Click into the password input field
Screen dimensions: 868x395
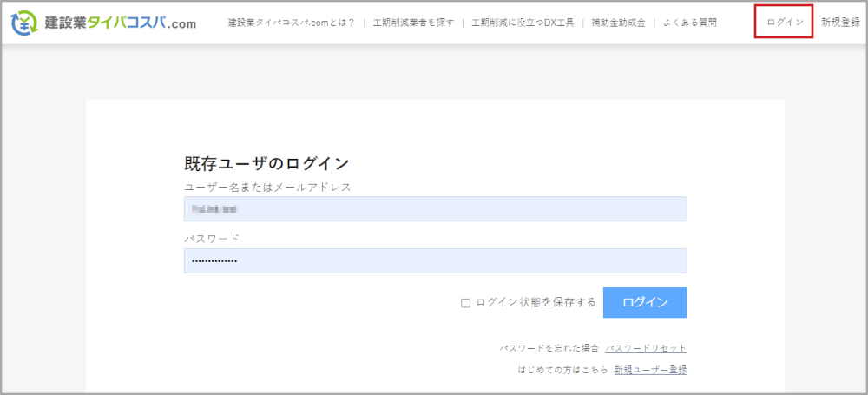[435, 260]
